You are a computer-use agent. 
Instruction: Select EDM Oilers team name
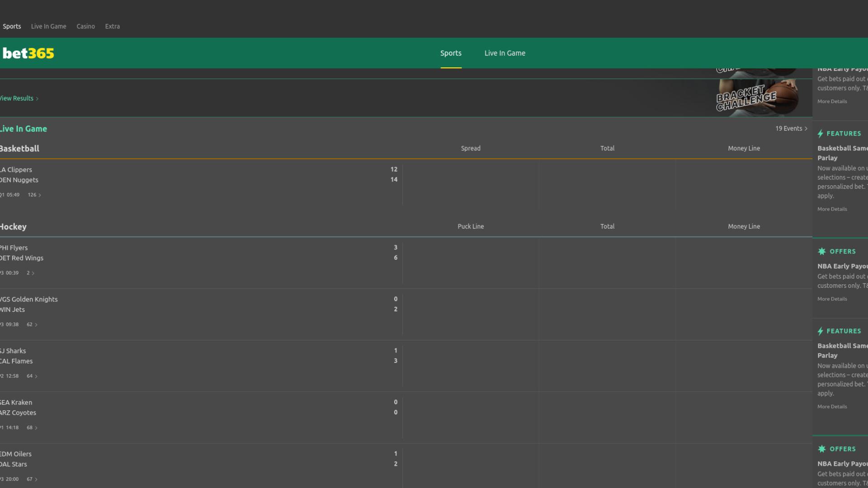coord(16,454)
